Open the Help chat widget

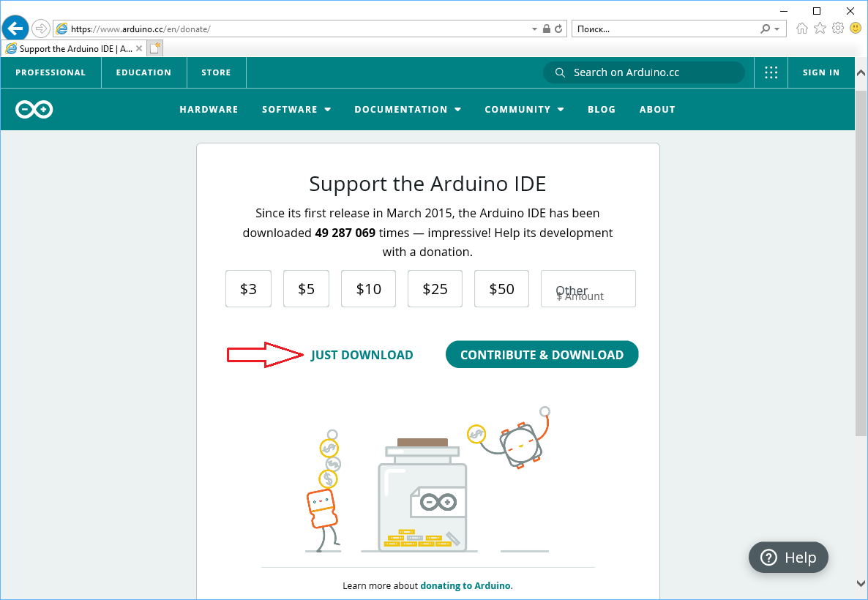click(788, 558)
